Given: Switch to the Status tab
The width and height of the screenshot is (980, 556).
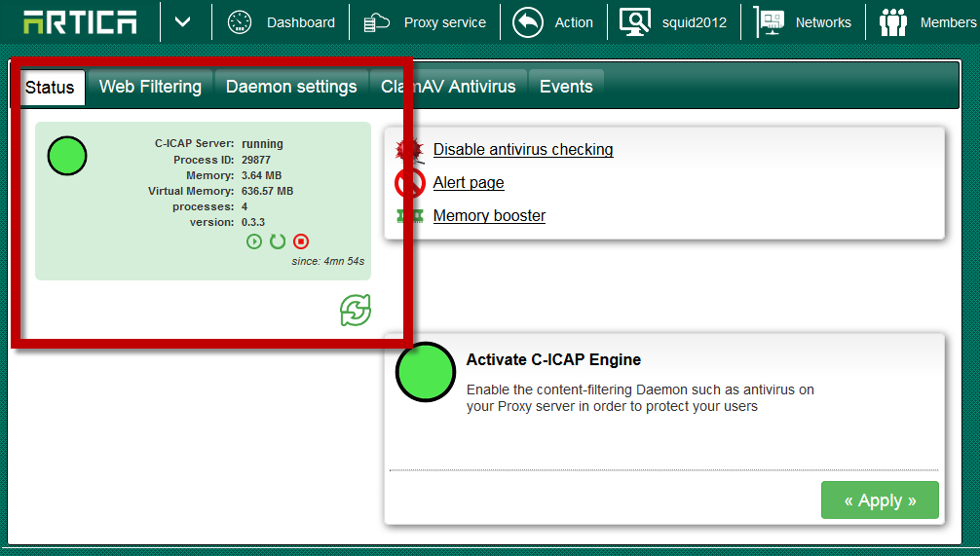Looking at the screenshot, I should pyautogui.click(x=50, y=87).
